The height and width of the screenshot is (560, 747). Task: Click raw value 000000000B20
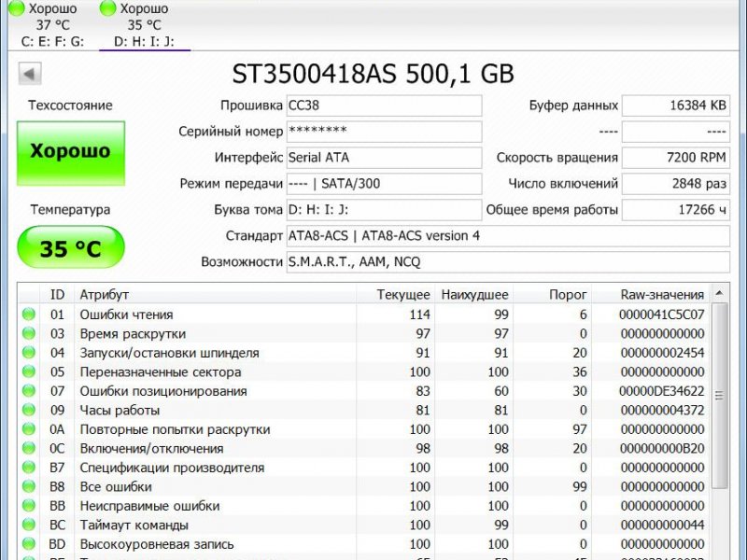662,449
